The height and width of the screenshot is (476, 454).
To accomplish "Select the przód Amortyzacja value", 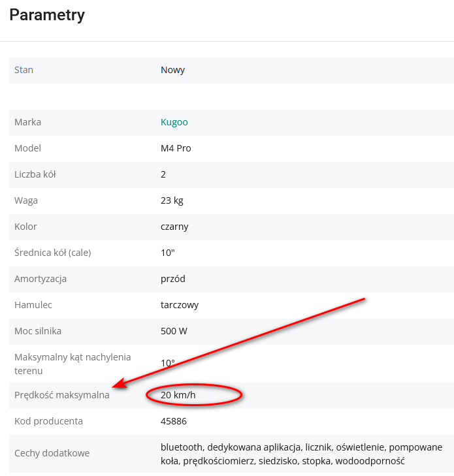I will [173, 279].
